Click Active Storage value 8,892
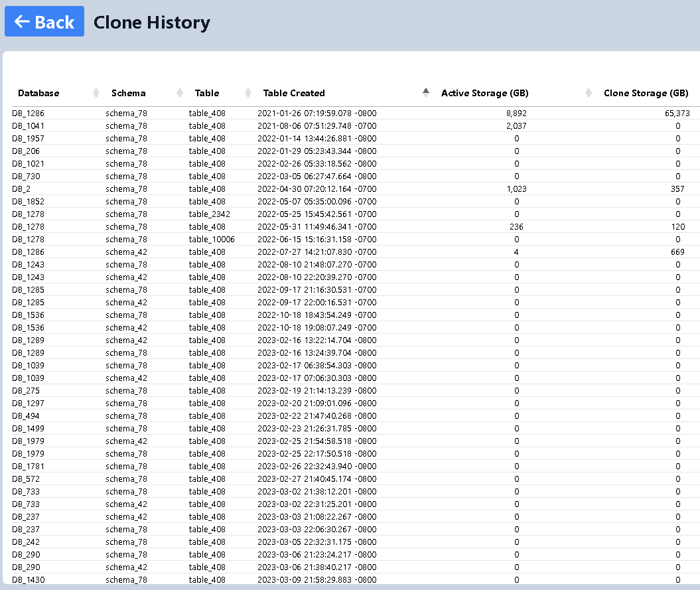Screen dimensions: 700x590 (516, 113)
